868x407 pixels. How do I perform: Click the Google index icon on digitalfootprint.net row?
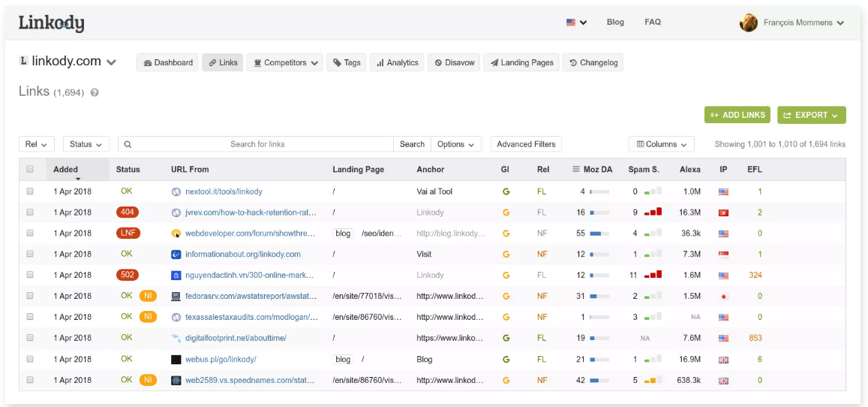(506, 338)
